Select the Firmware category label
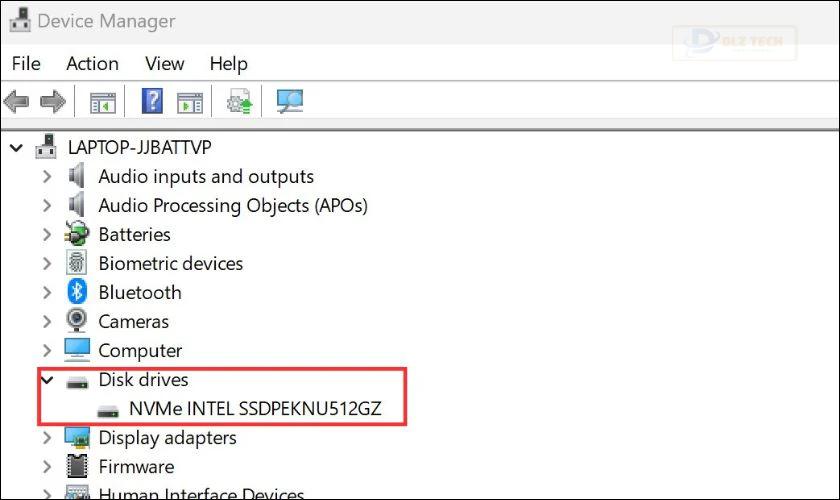 point(137,466)
